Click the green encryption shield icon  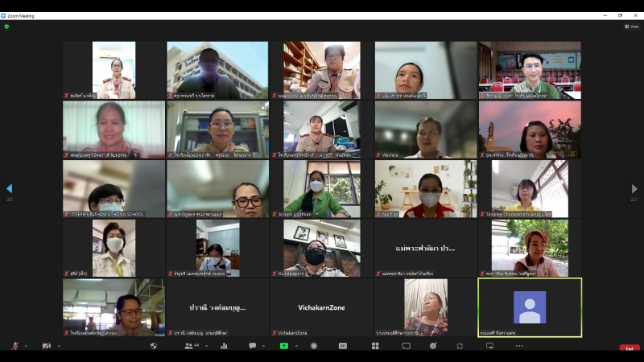pyautogui.click(x=6, y=27)
